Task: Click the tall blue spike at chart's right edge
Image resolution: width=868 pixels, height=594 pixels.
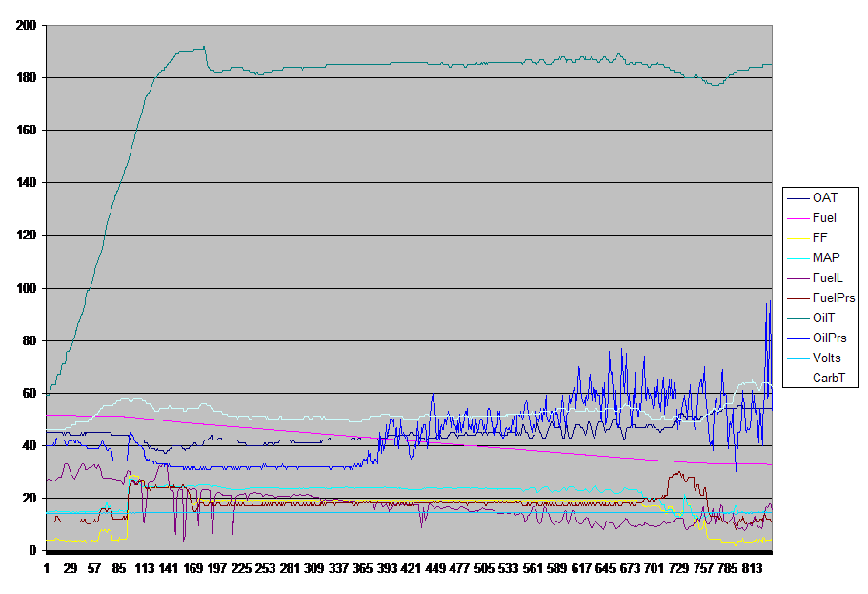Action: click(x=768, y=315)
